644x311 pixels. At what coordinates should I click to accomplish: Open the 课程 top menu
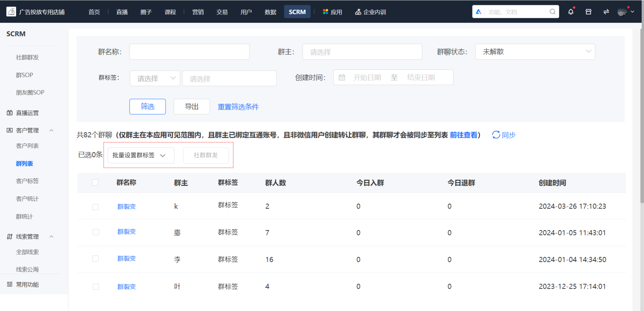[170, 12]
